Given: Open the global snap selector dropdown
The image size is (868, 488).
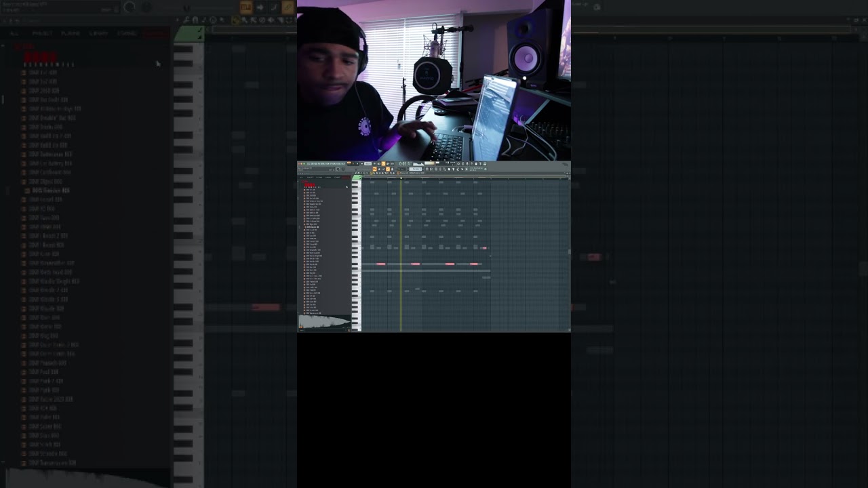Looking at the screenshot, I should click(x=402, y=169).
